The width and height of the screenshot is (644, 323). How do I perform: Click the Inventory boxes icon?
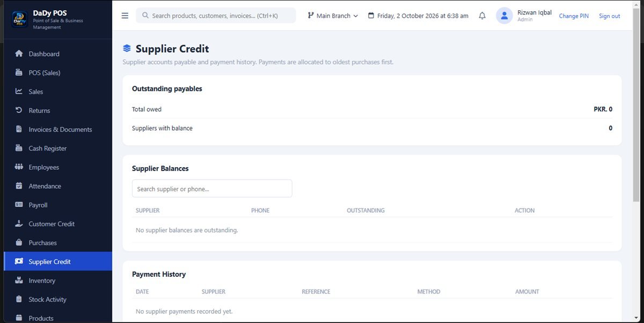pyautogui.click(x=19, y=281)
